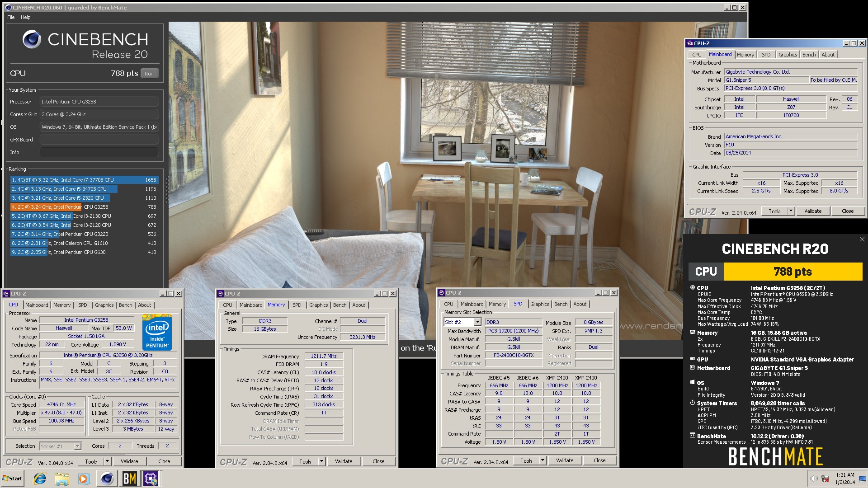
Task: Click the Intel Pentium inside logo
Action: tap(157, 333)
